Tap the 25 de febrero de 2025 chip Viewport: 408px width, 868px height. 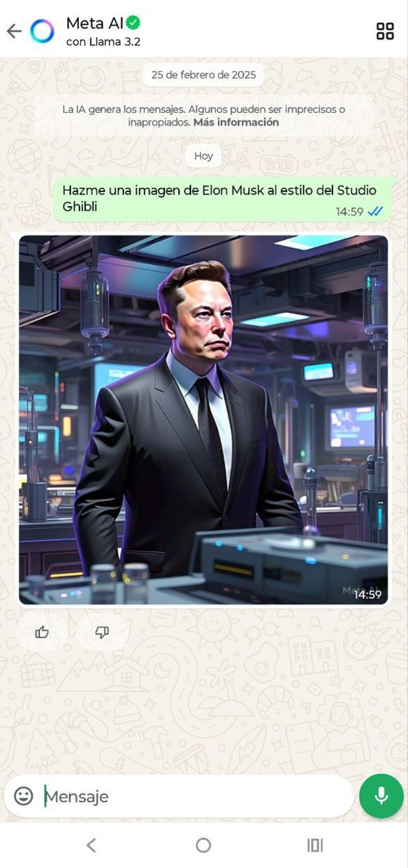click(203, 75)
